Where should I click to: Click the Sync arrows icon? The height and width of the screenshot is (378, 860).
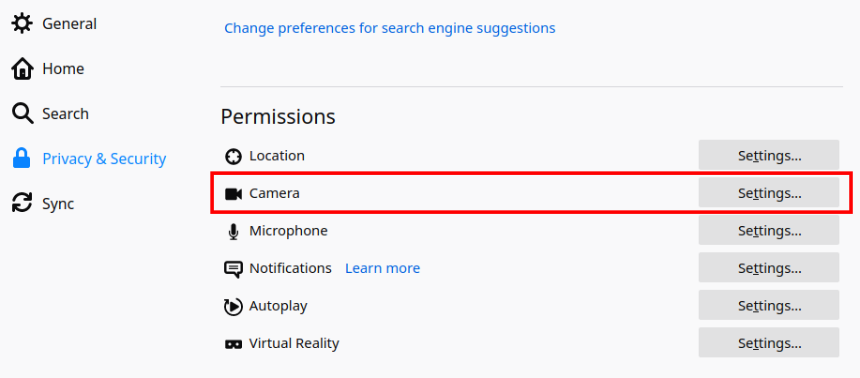pyautogui.click(x=22, y=204)
